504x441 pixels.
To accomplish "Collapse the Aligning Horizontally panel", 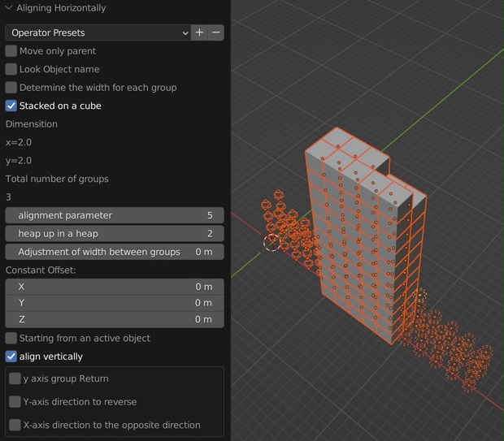I will coord(9,7).
